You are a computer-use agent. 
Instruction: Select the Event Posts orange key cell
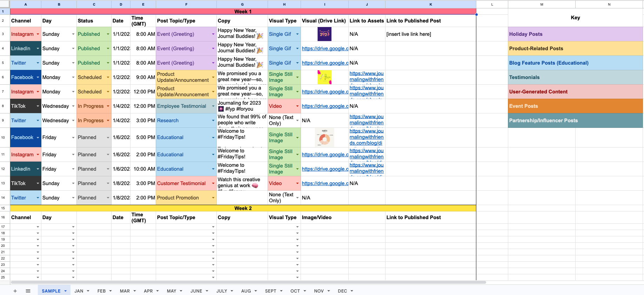575,106
